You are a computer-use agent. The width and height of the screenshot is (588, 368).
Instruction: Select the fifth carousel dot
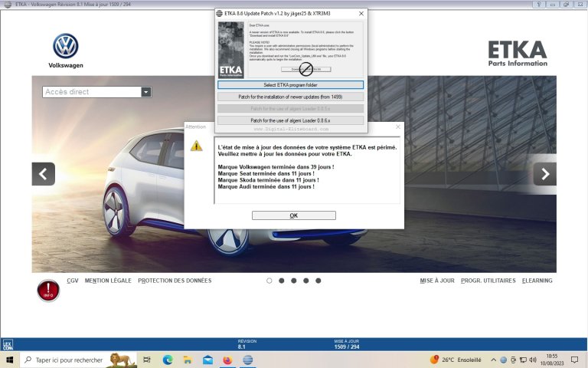coord(318,281)
